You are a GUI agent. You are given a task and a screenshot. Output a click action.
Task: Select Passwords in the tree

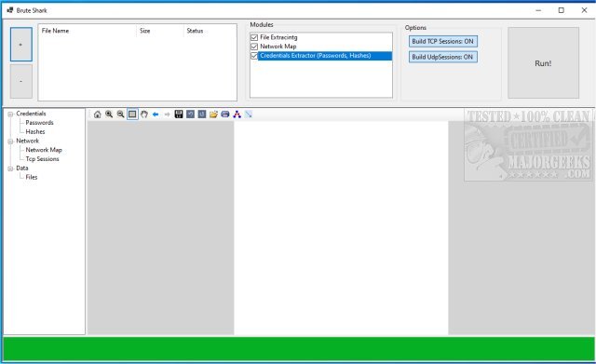[x=39, y=123]
